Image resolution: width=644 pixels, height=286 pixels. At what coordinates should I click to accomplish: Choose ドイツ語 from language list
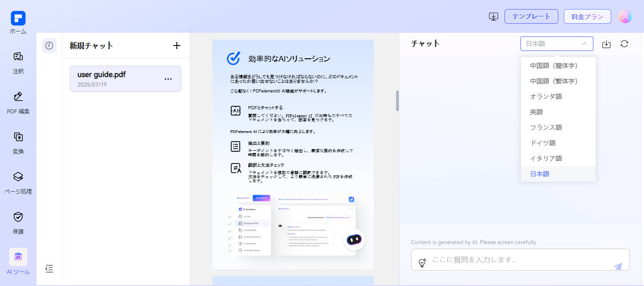[x=558, y=143]
